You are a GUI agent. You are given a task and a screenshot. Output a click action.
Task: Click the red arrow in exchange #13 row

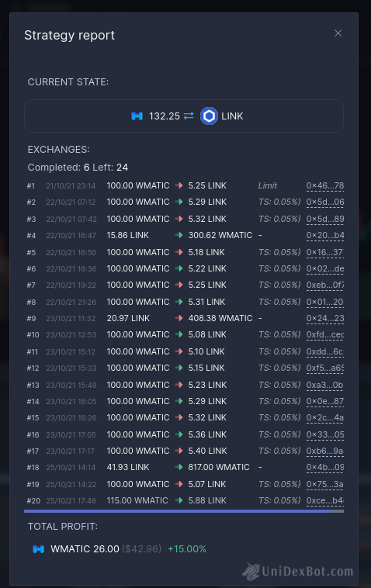click(x=179, y=385)
